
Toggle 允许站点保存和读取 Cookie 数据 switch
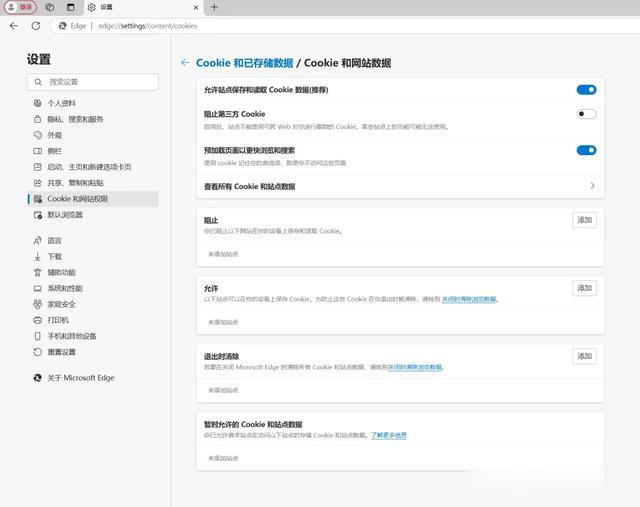(587, 90)
